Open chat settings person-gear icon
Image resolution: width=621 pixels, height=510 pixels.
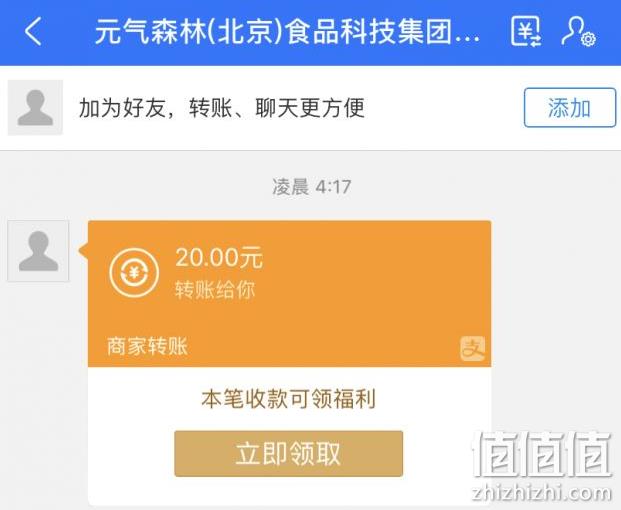coord(578,32)
